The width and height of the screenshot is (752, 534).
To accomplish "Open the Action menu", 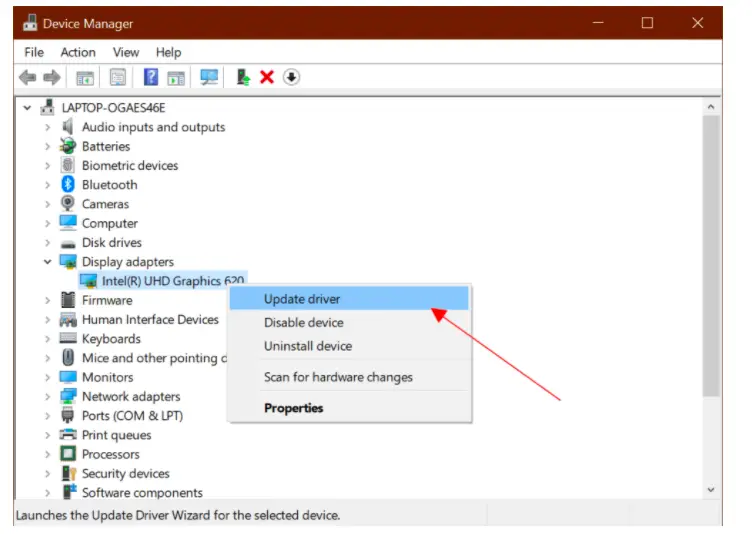I will point(78,52).
